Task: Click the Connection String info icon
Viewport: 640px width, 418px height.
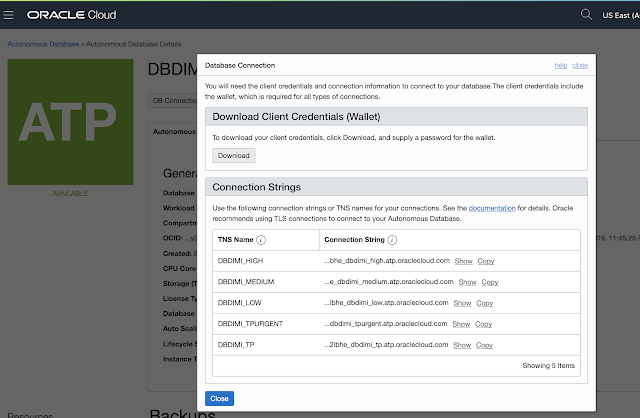Action: point(392,240)
